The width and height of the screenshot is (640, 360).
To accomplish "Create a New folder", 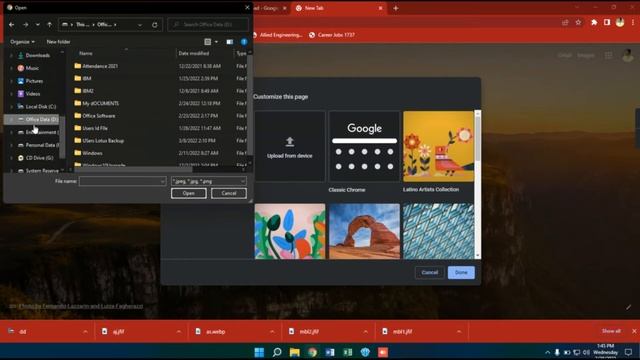I will click(x=58, y=42).
